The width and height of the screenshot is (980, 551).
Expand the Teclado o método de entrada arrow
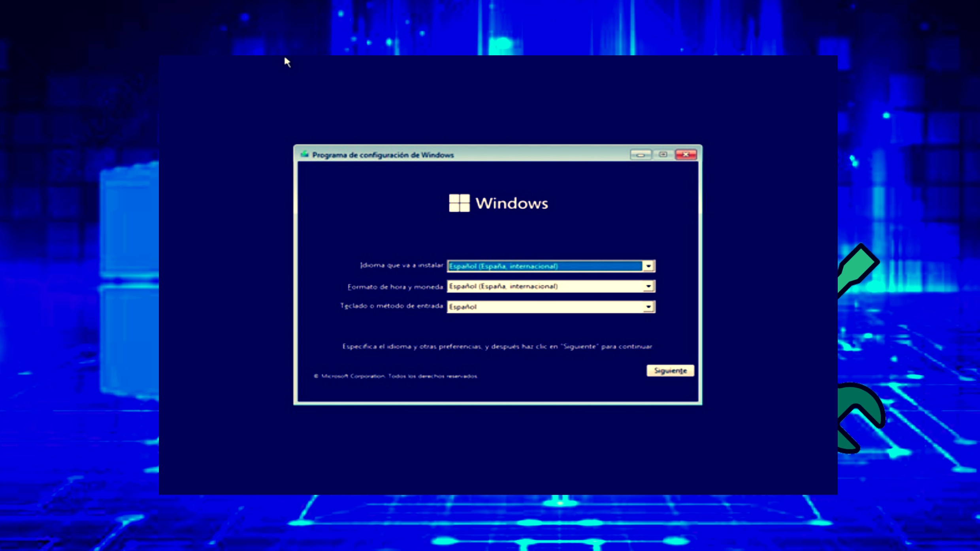(648, 307)
